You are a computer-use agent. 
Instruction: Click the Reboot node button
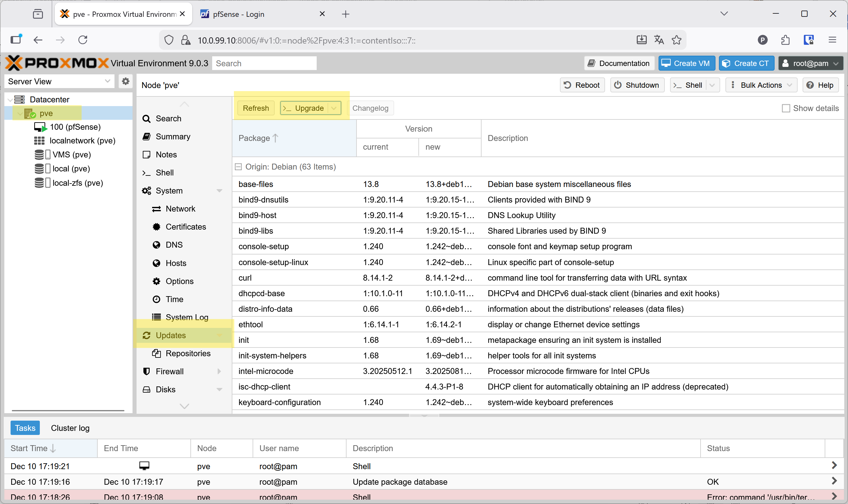pos(582,85)
